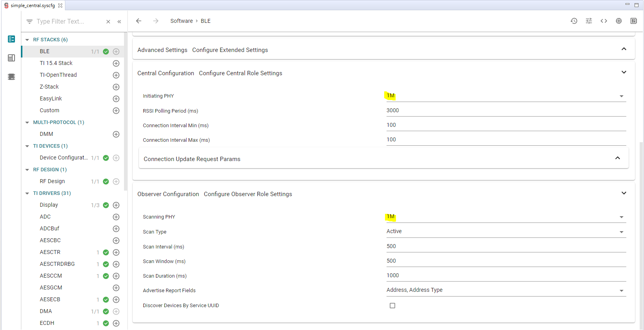Collapse the RF STACKS tree group

[27, 40]
